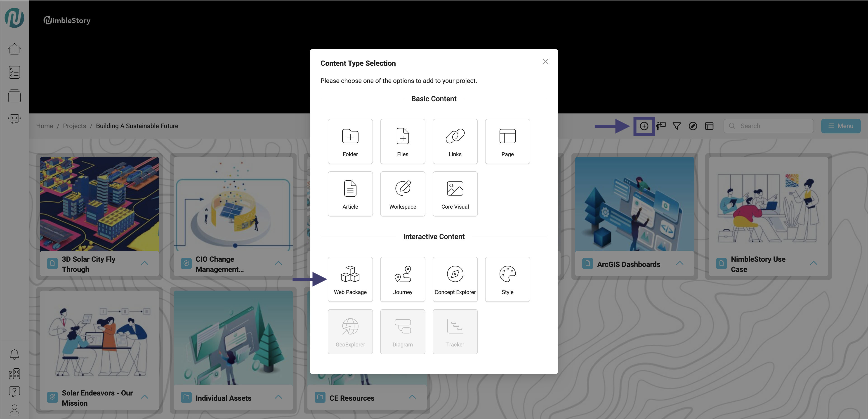Image resolution: width=868 pixels, height=419 pixels.
Task: Collapse the 3D Solar City Fly Through card
Action: click(x=145, y=263)
